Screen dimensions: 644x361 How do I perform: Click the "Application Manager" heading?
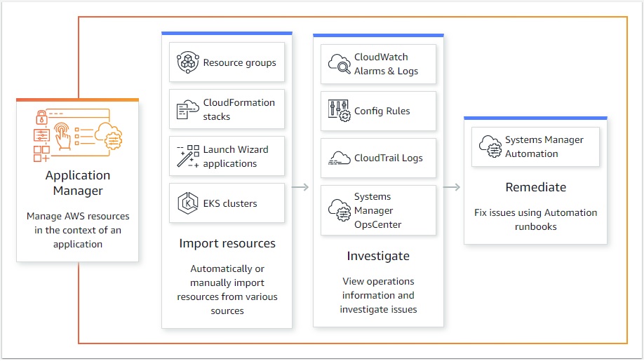click(x=78, y=183)
